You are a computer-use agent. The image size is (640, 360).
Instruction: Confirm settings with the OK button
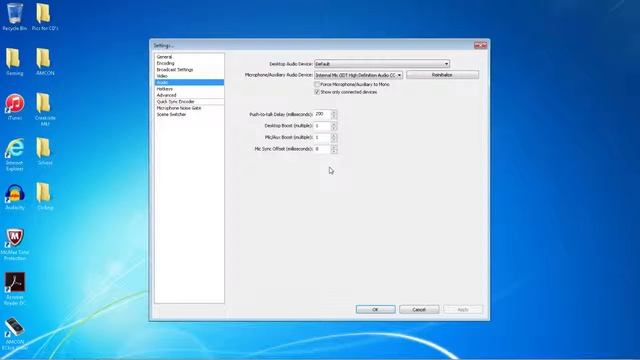pyautogui.click(x=376, y=309)
